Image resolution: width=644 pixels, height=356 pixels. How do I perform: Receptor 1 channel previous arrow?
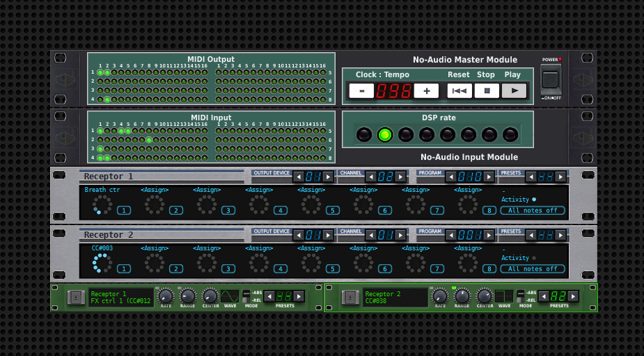tap(371, 177)
